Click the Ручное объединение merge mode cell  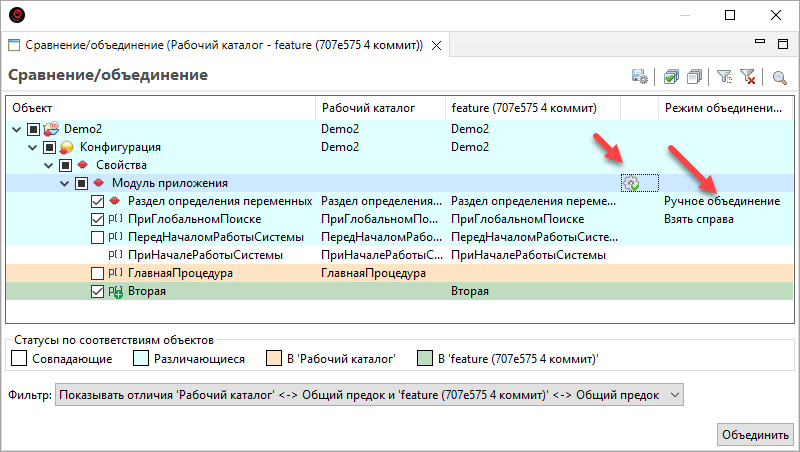[x=722, y=201]
